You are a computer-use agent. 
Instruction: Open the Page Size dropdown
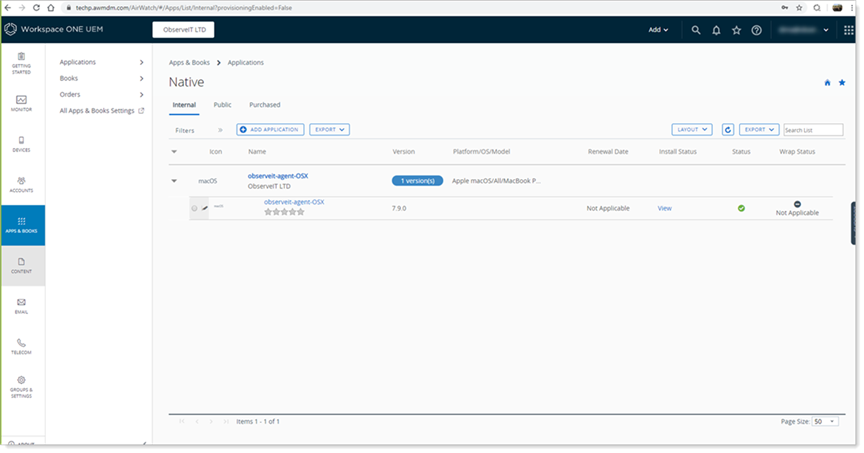tap(825, 422)
